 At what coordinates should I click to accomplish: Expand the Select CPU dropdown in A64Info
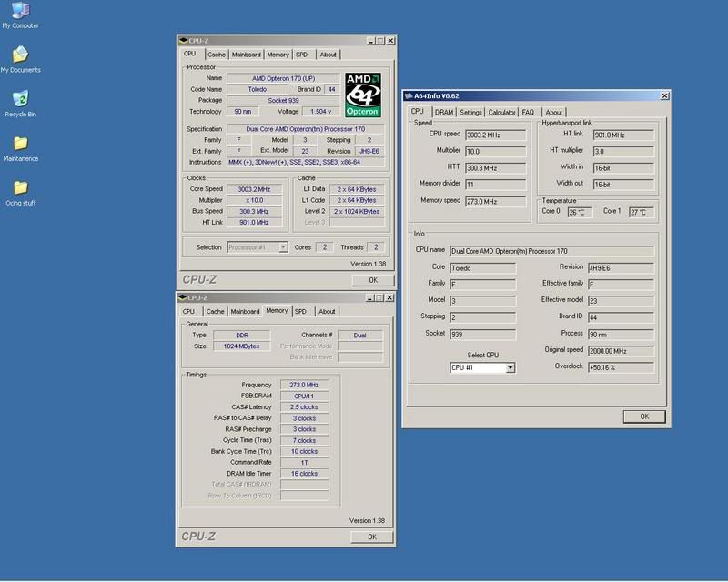[x=510, y=368]
